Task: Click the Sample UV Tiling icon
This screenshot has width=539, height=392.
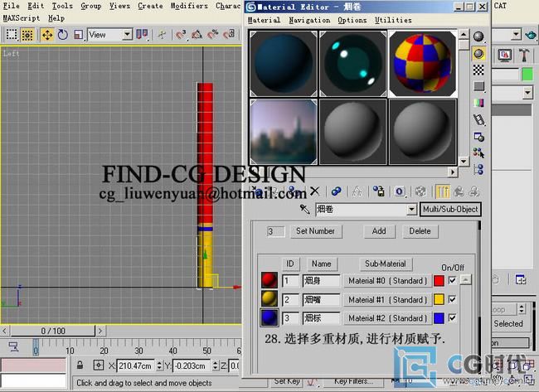Action: 478,86
